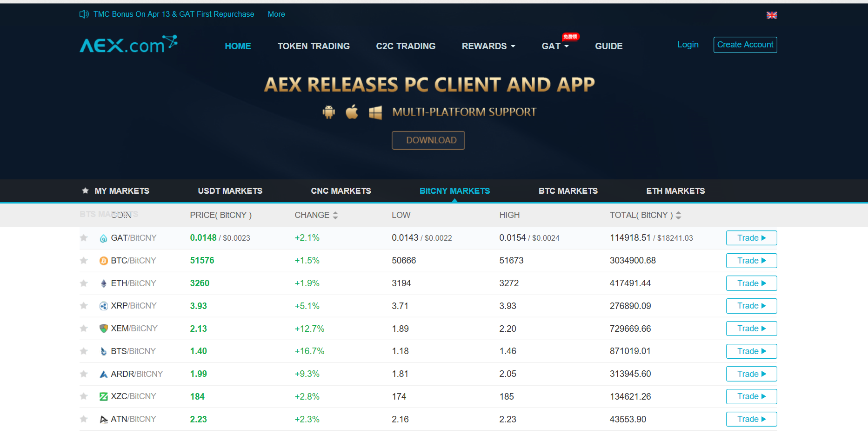Favorite the XRP/BitCNY pair star

click(x=84, y=306)
